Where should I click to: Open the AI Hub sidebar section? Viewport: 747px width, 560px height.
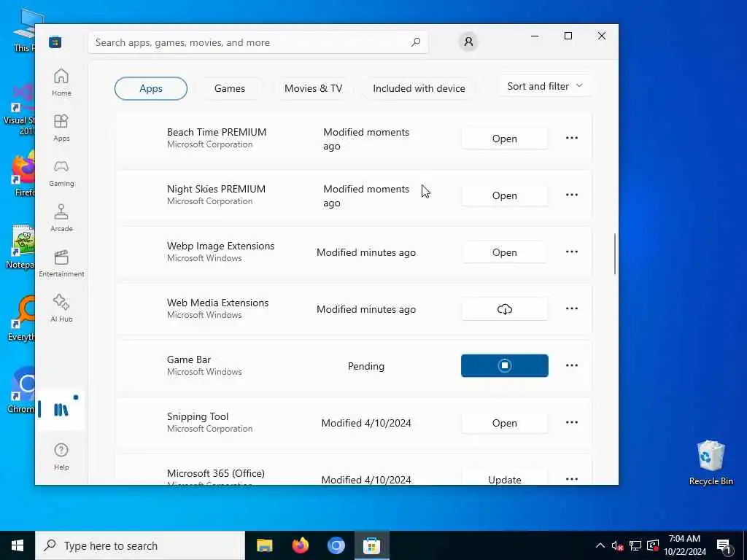(x=61, y=308)
